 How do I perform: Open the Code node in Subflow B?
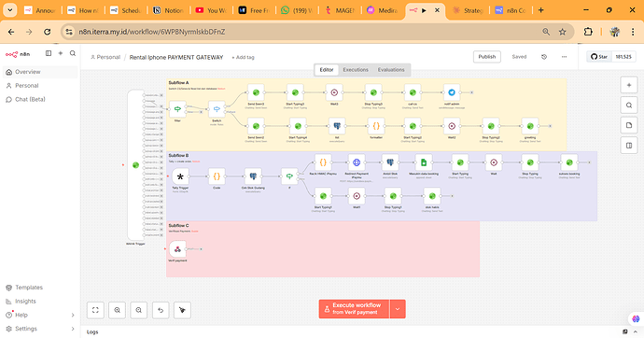tap(217, 176)
